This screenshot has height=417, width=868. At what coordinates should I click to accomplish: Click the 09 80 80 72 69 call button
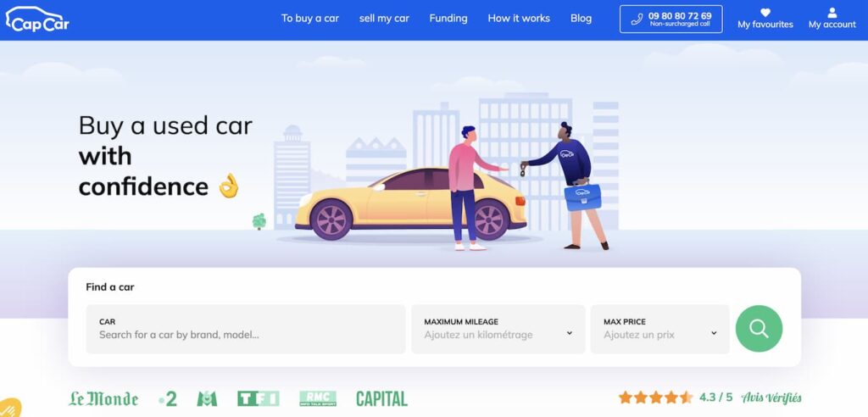pyautogui.click(x=671, y=19)
